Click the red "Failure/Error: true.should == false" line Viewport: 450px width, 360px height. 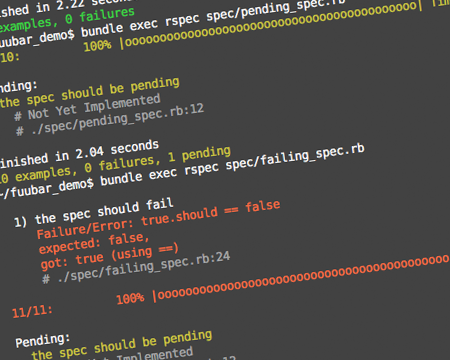(x=158, y=219)
